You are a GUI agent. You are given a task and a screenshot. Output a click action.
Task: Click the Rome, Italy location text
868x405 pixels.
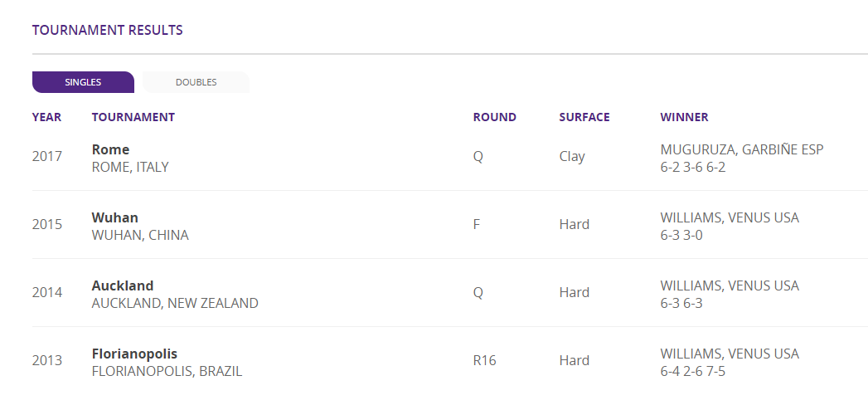pyautogui.click(x=130, y=168)
